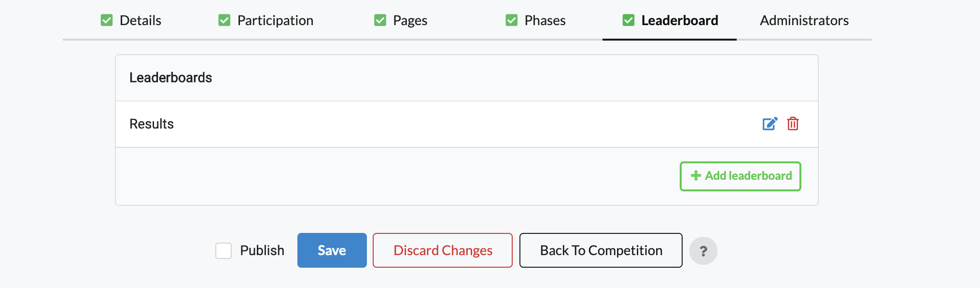Screen dimensions: 980x288
Task: Enable the Publish checkbox
Action: (x=224, y=250)
